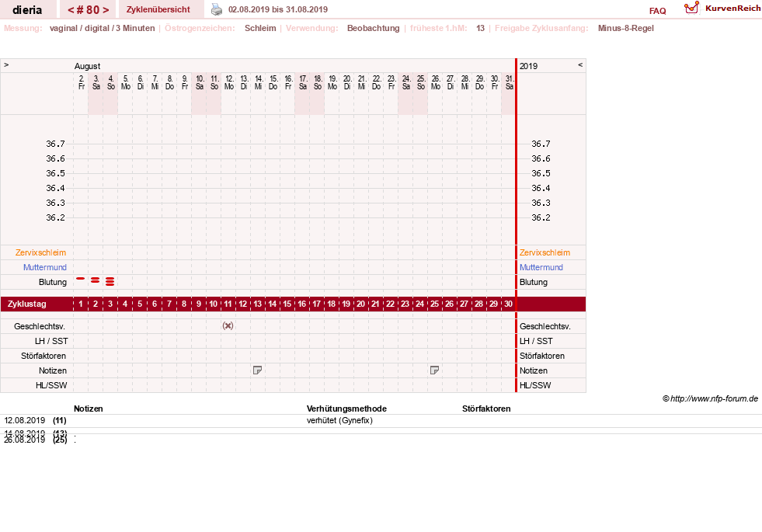Click date column '12. Mo'
Image resolution: width=762 pixels, height=532 pixels.
[229, 82]
